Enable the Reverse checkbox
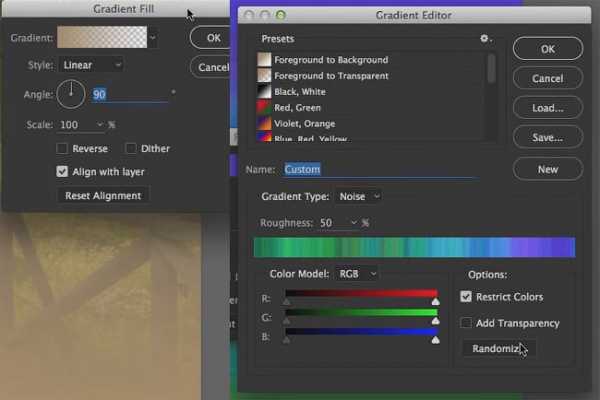This screenshot has width=600, height=400. coord(63,149)
